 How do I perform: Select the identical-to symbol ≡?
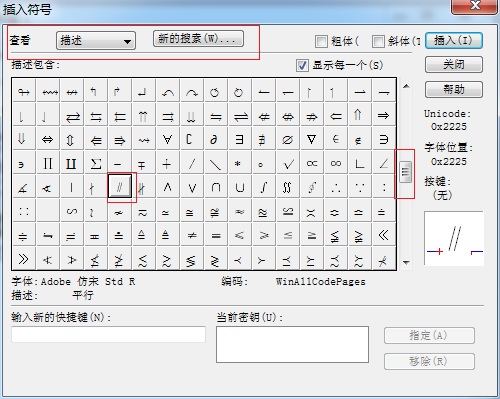216,235
